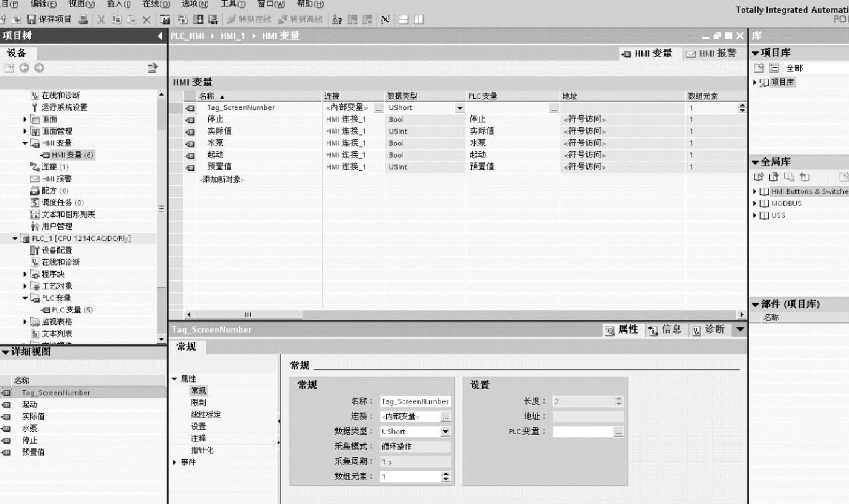This screenshot has height=504, width=849.
Task: Expand the 画面管理 tree node
Action: click(25, 131)
